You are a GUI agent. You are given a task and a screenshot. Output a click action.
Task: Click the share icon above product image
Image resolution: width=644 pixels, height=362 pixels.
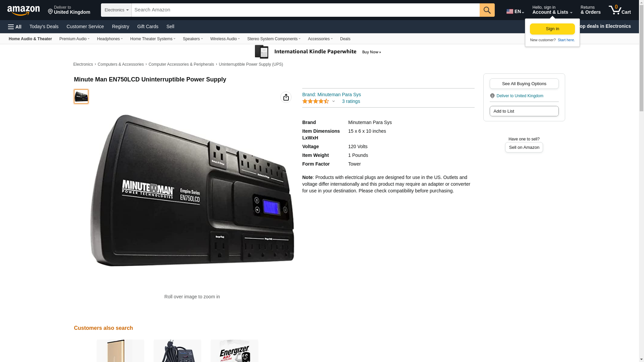coord(286,97)
